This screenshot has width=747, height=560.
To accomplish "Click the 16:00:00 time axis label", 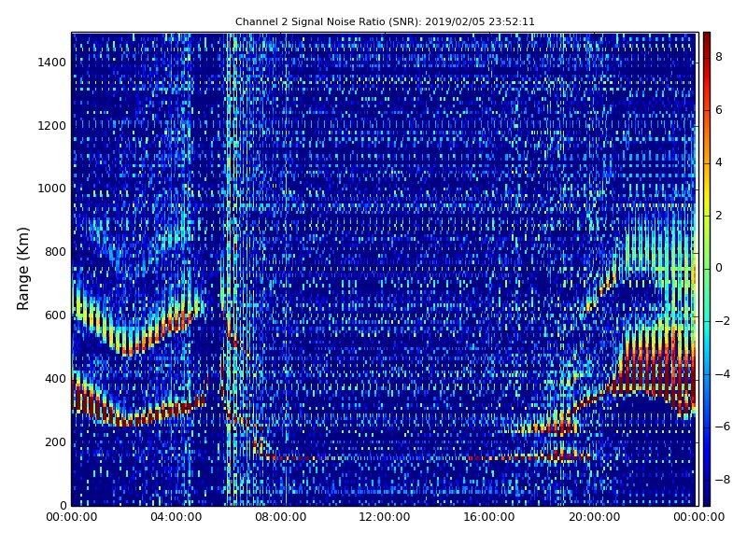I will (x=489, y=517).
